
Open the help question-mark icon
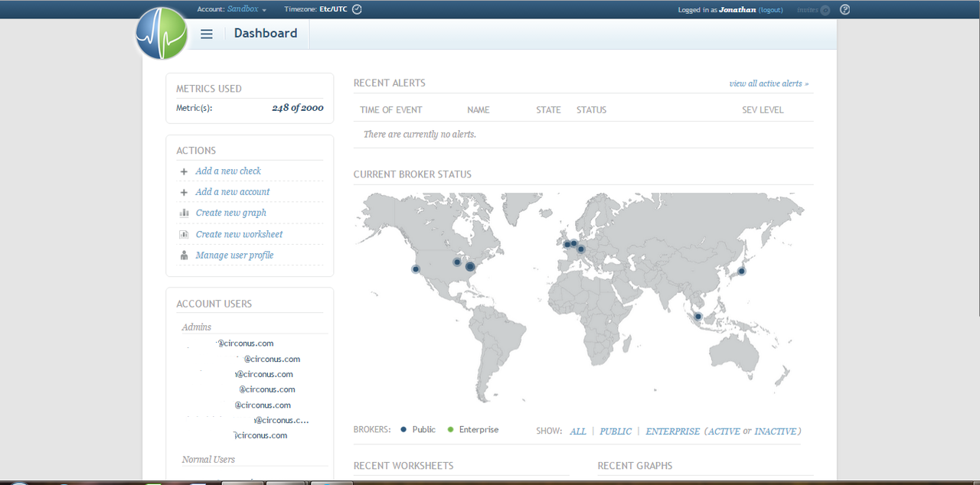click(844, 9)
